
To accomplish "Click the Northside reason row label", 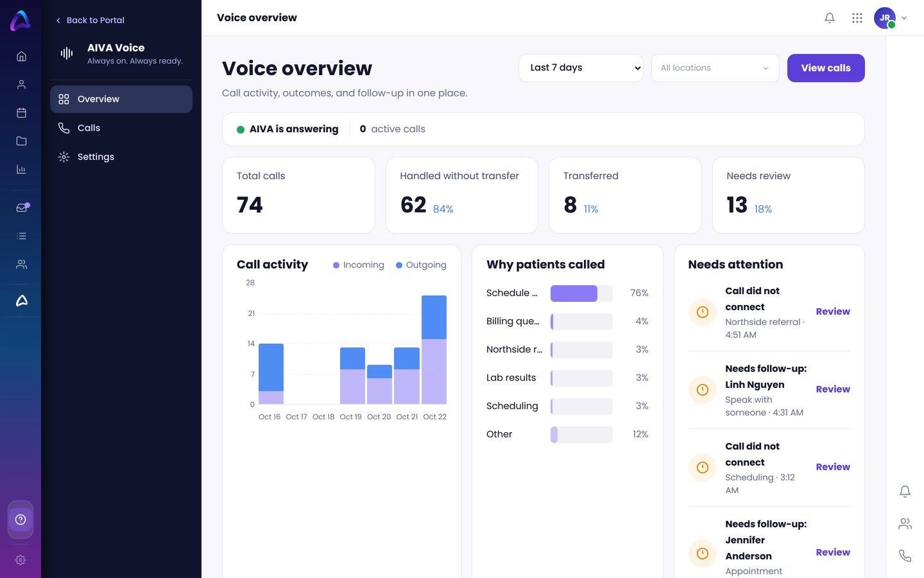I will 514,349.
